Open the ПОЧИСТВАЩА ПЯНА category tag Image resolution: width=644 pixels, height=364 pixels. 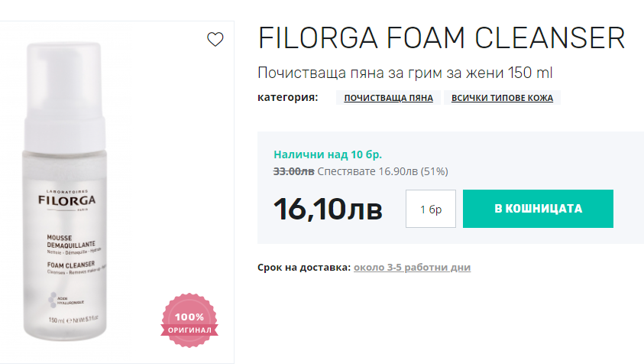(x=388, y=98)
